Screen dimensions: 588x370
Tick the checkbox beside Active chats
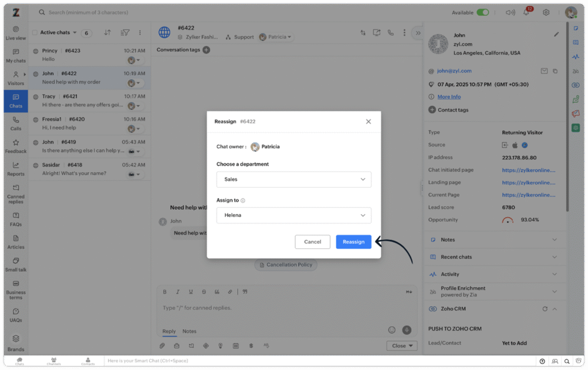coord(35,33)
